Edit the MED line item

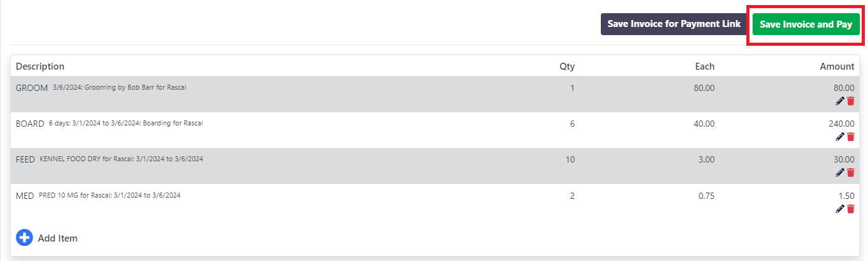tap(840, 209)
